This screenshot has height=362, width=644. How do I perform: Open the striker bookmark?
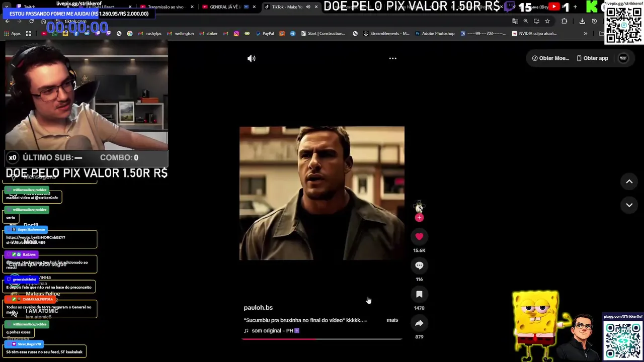pos(208,34)
